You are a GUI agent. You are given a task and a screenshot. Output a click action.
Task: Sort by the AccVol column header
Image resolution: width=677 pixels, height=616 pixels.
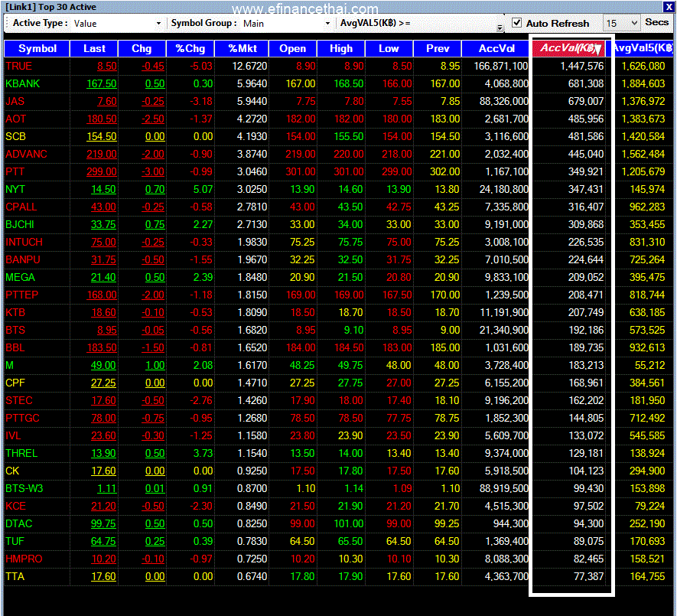(x=496, y=48)
